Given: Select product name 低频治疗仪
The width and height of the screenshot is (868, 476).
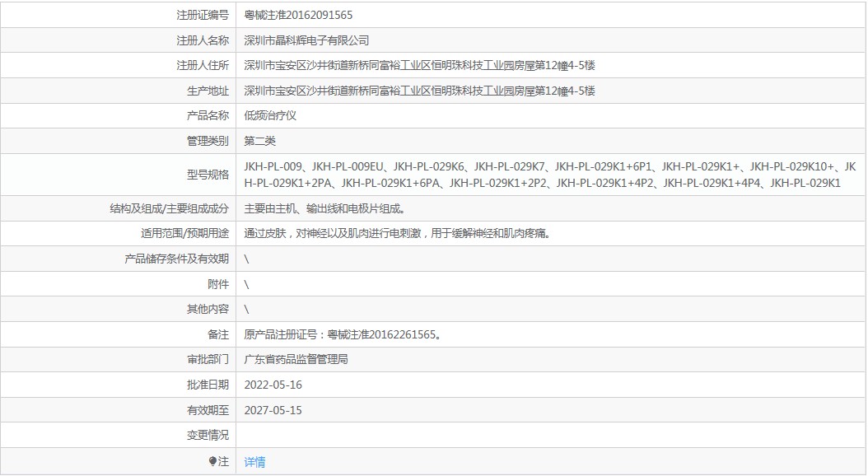Looking at the screenshot, I should pyautogui.click(x=270, y=115).
